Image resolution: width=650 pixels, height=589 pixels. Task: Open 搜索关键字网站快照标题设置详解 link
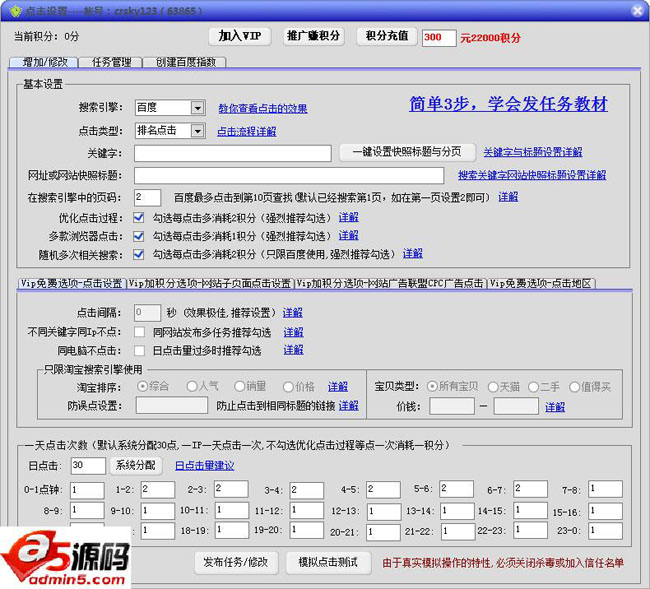click(532, 175)
